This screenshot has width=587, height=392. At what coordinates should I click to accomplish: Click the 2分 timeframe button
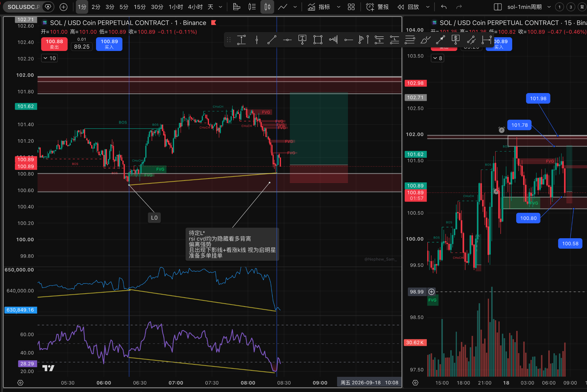96,7
